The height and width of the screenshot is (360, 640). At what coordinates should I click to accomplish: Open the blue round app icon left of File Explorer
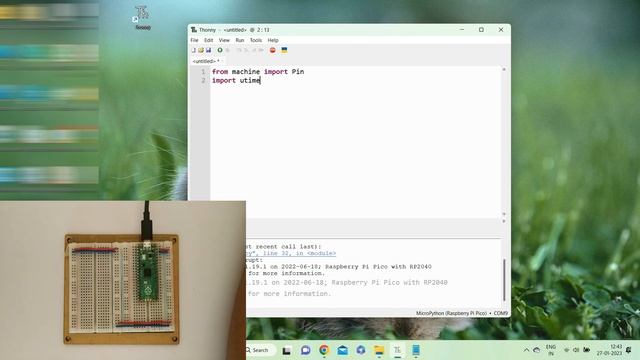pos(361,350)
